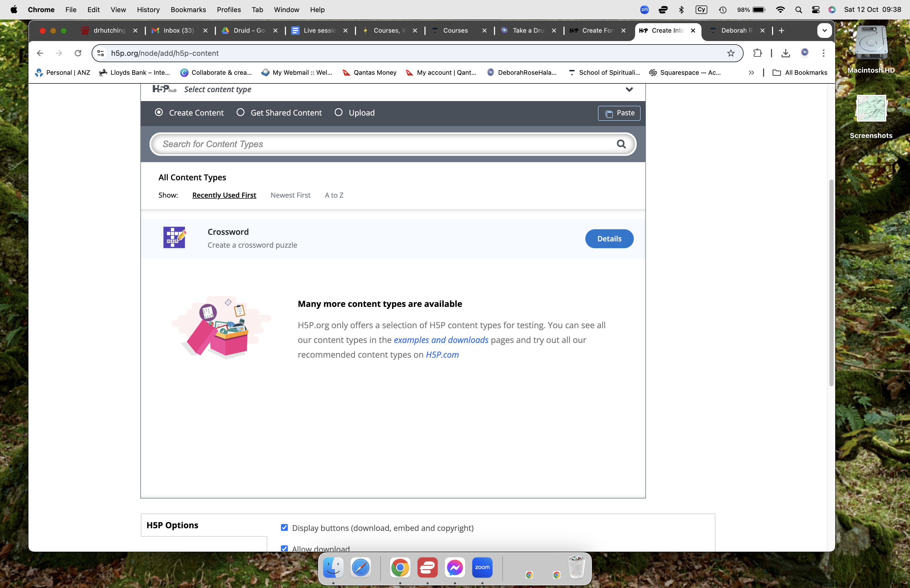
Task: Toggle Display buttons checkbox
Action: pos(284,527)
